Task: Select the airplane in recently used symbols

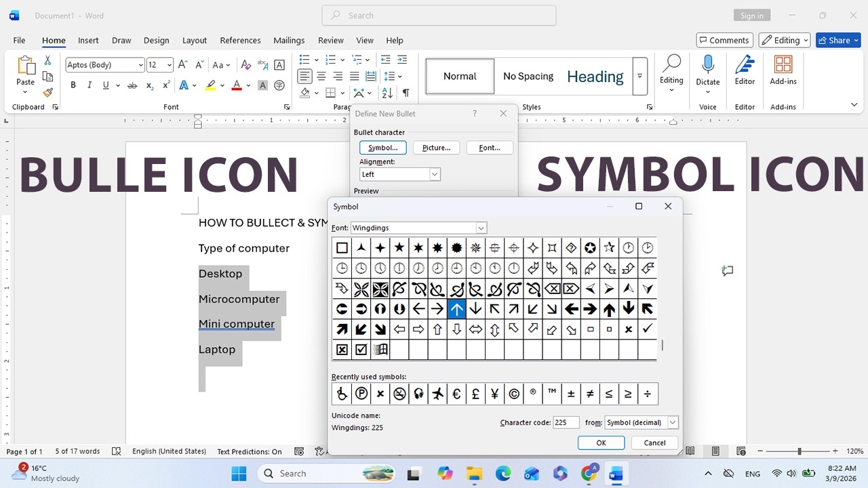Action: click(437, 394)
